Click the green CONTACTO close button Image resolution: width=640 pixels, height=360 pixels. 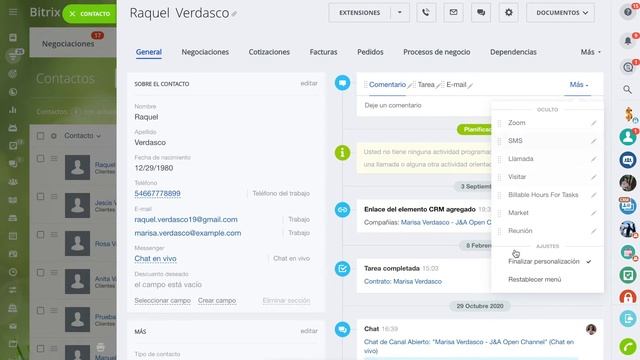pos(89,13)
